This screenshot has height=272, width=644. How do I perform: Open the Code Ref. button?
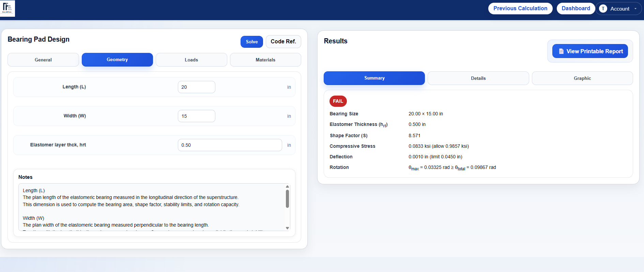(x=283, y=42)
